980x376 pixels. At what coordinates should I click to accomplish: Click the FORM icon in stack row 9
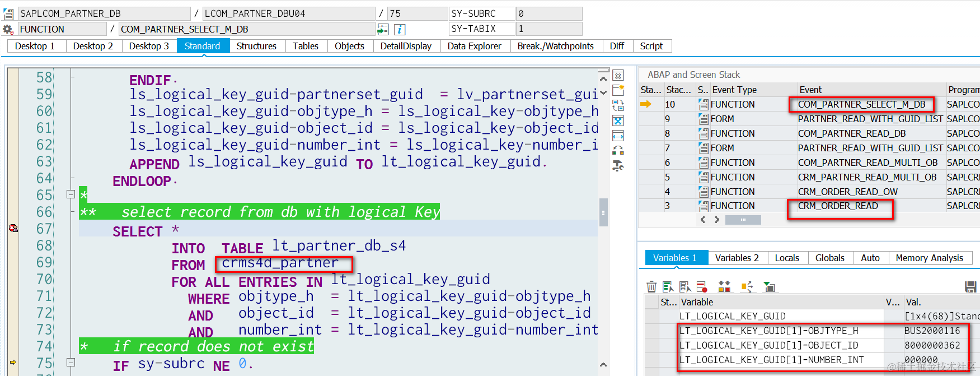(704, 119)
